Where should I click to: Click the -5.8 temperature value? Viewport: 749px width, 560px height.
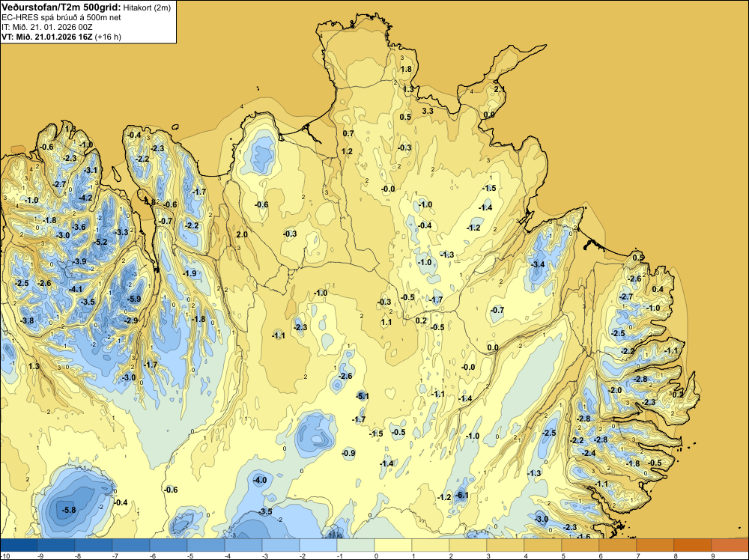click(x=69, y=510)
